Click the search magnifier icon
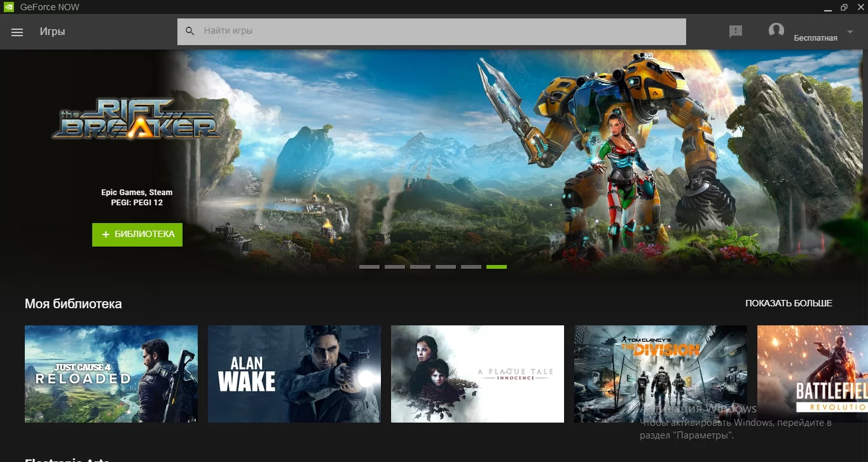The image size is (868, 462). tap(189, 31)
